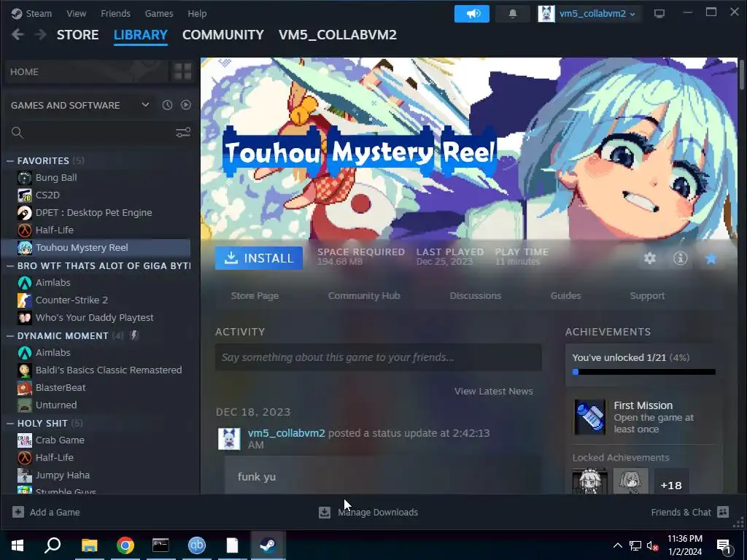747x560 pixels.
Task: Select Jumpy Haha in the library
Action: tap(63, 475)
